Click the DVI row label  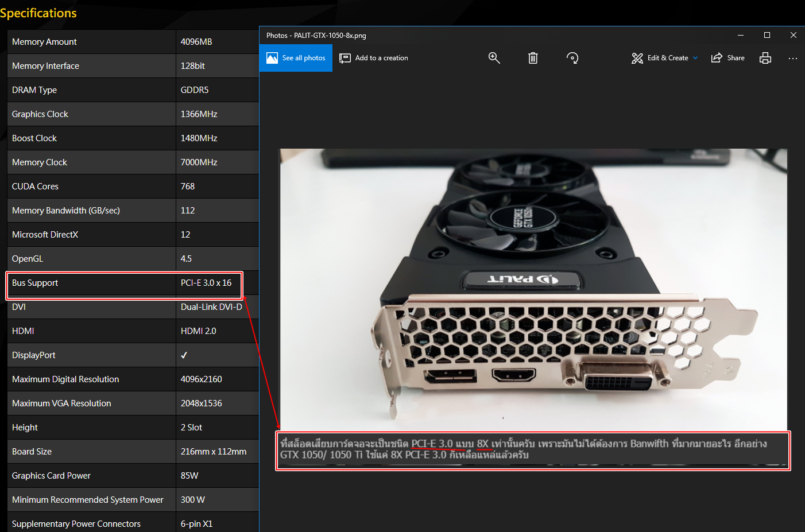click(19, 307)
